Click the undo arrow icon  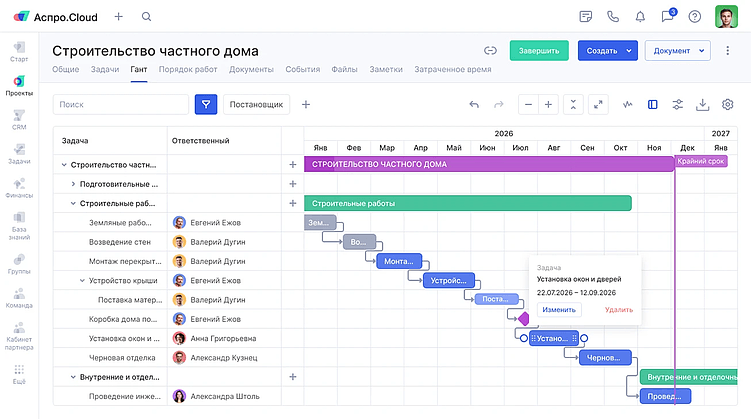point(474,104)
